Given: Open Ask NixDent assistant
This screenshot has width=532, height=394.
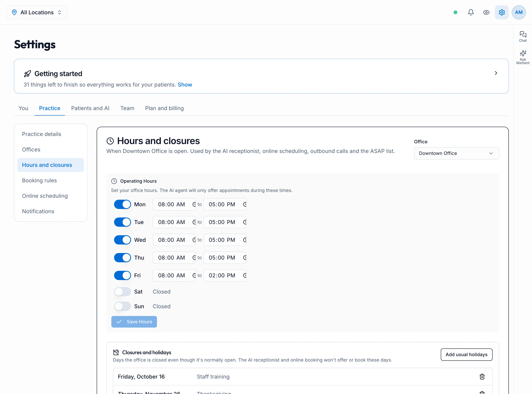Looking at the screenshot, I should point(523,57).
